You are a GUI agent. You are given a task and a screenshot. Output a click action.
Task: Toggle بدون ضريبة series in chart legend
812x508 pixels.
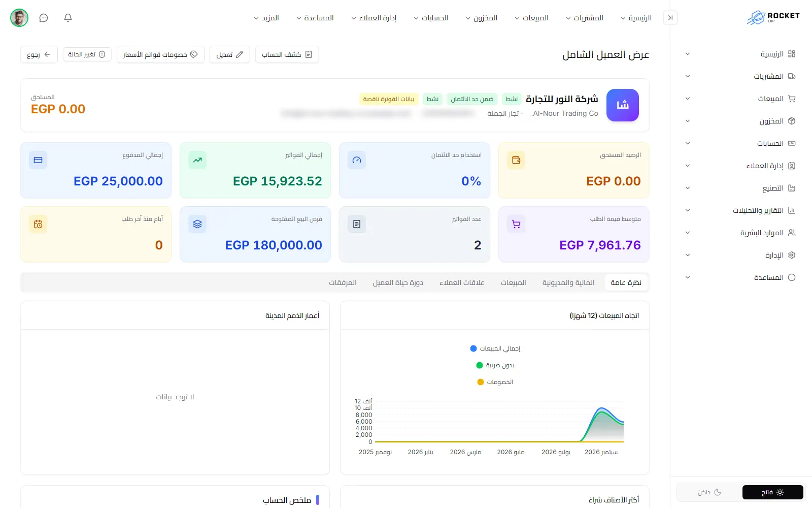pos(495,365)
